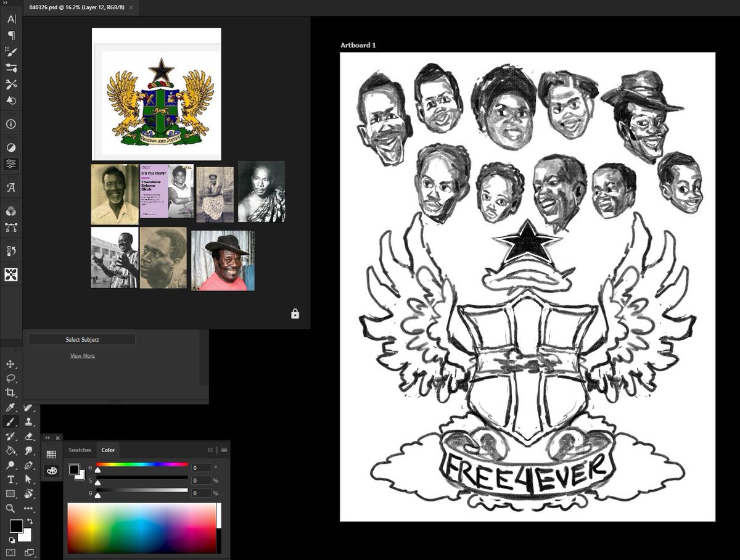Open the Character panel icon
Screen dimensions: 740x560
pyautogui.click(x=11, y=19)
